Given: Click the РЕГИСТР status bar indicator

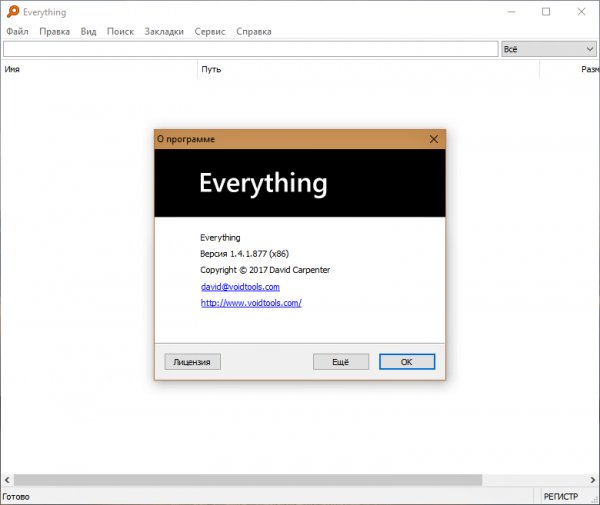Looking at the screenshot, I should pyautogui.click(x=561, y=497).
